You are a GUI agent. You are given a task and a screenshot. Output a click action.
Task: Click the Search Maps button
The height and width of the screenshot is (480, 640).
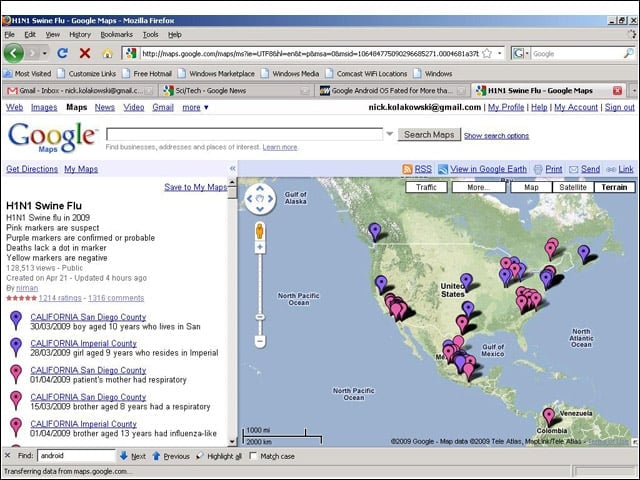pyautogui.click(x=429, y=134)
